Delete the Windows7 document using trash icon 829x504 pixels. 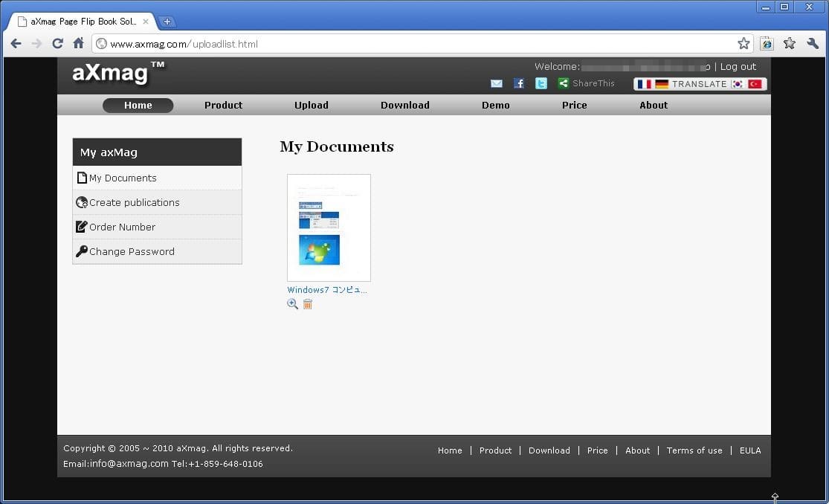(x=308, y=304)
